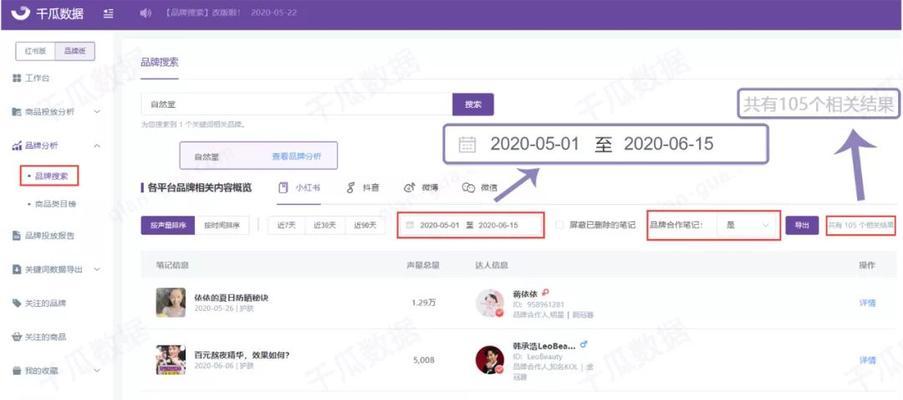Screen dimensions: 903x400
Task: Select the 近30天 time range
Action: [325, 225]
